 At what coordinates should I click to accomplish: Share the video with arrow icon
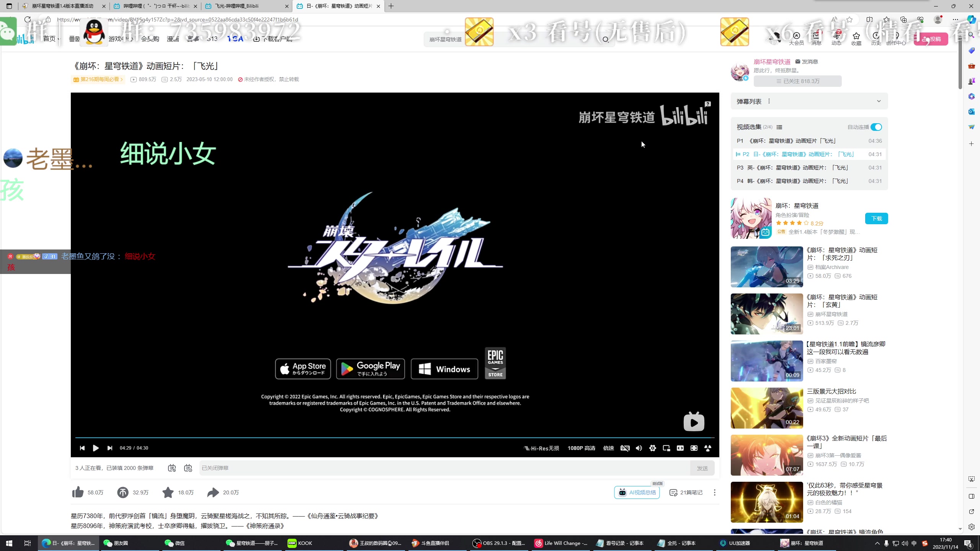213,492
